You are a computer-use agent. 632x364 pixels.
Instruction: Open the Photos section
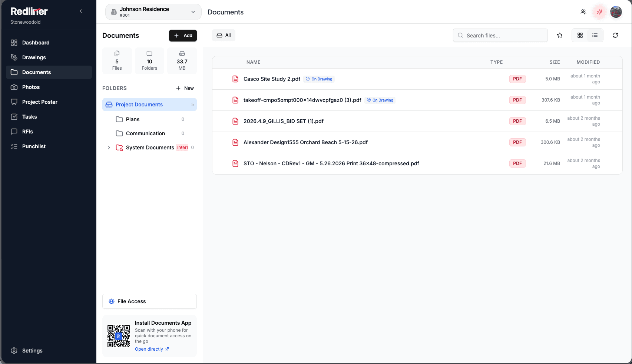point(49,87)
